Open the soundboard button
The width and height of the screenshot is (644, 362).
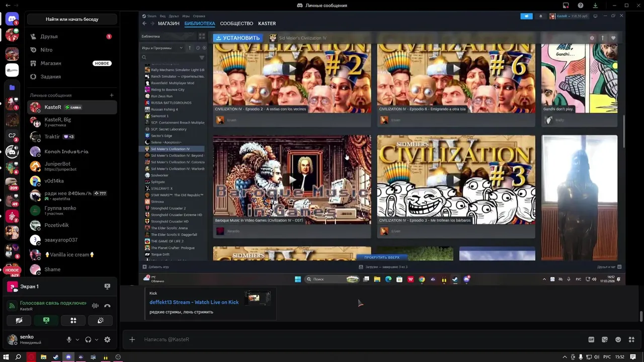pos(101,320)
